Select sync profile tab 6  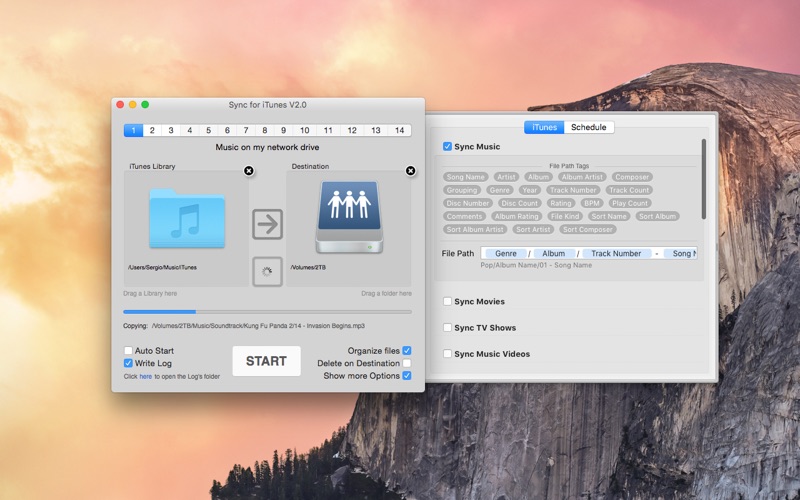(x=228, y=130)
